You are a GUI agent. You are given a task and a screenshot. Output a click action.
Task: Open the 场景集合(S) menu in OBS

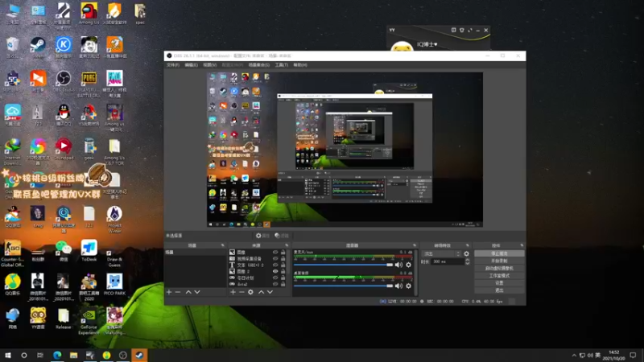(258, 65)
